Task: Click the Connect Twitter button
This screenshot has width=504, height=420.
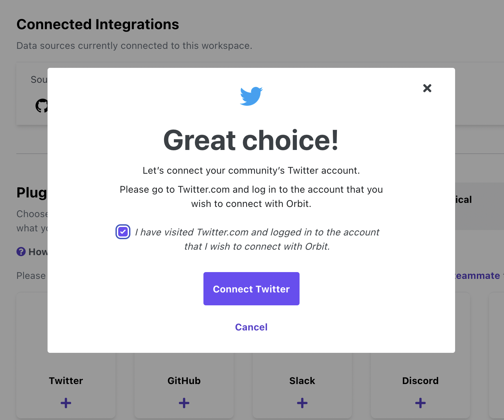Action: 251,289
